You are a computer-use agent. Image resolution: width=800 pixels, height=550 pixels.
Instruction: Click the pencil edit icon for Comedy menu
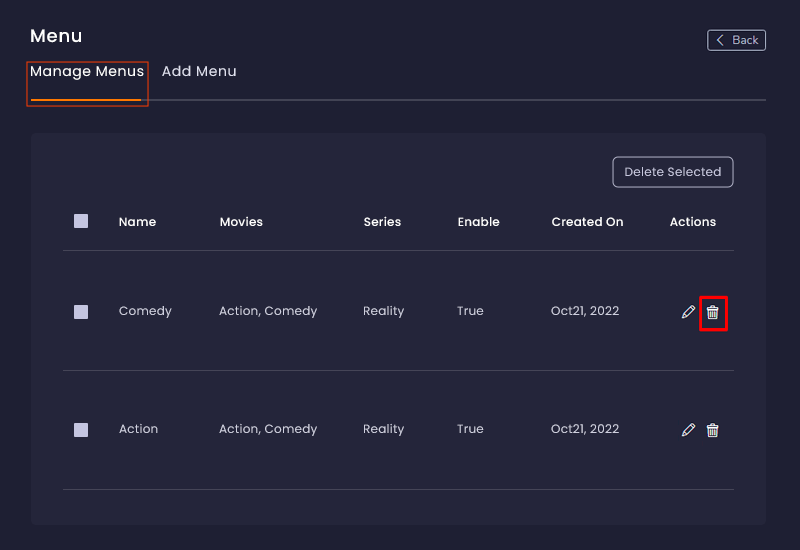point(688,312)
